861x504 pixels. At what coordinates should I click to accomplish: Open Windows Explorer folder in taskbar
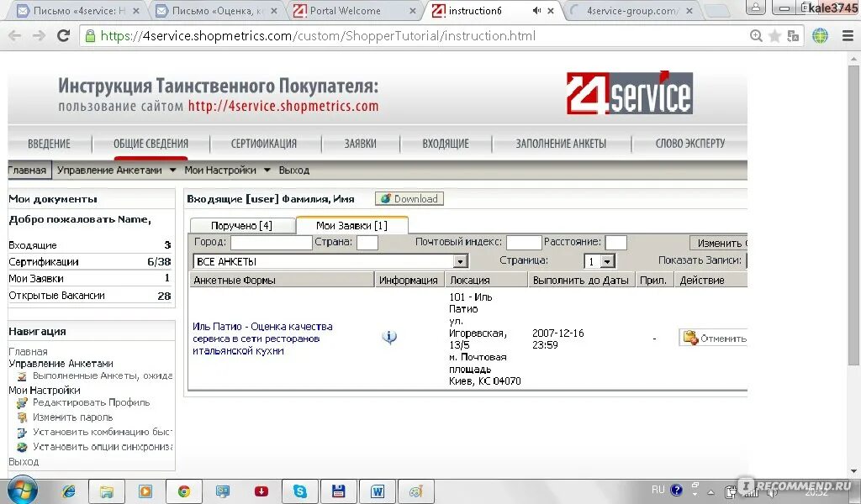107,491
